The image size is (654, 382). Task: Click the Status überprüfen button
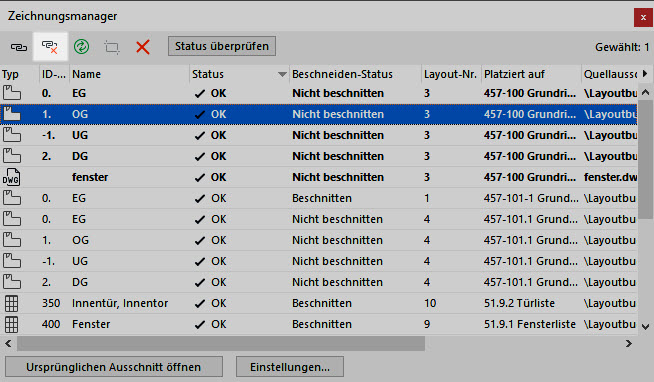(x=221, y=46)
